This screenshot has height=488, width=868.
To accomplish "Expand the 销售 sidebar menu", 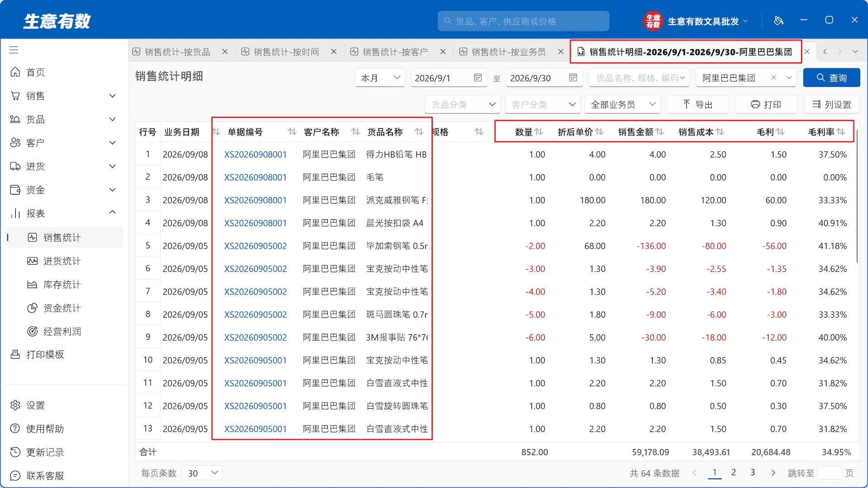I will (113, 96).
